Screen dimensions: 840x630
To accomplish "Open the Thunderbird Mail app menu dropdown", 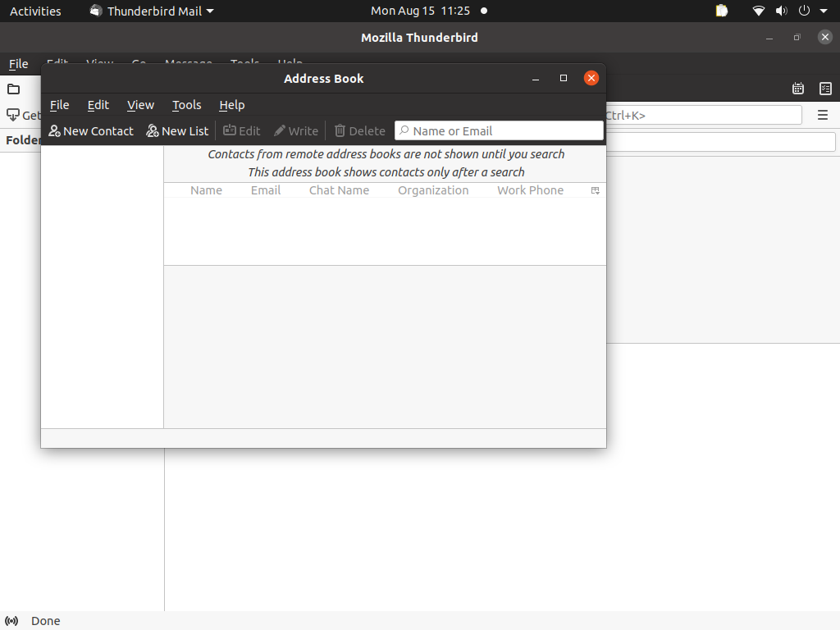I will tap(152, 11).
